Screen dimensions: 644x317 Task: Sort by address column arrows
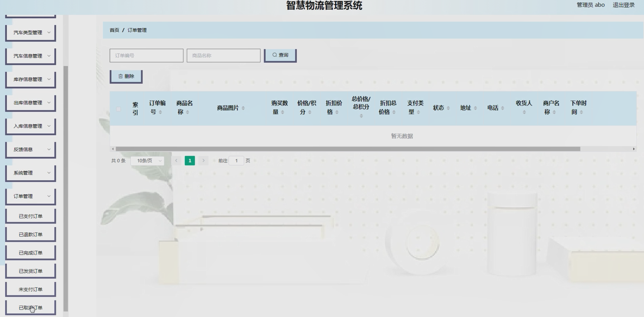(475, 108)
